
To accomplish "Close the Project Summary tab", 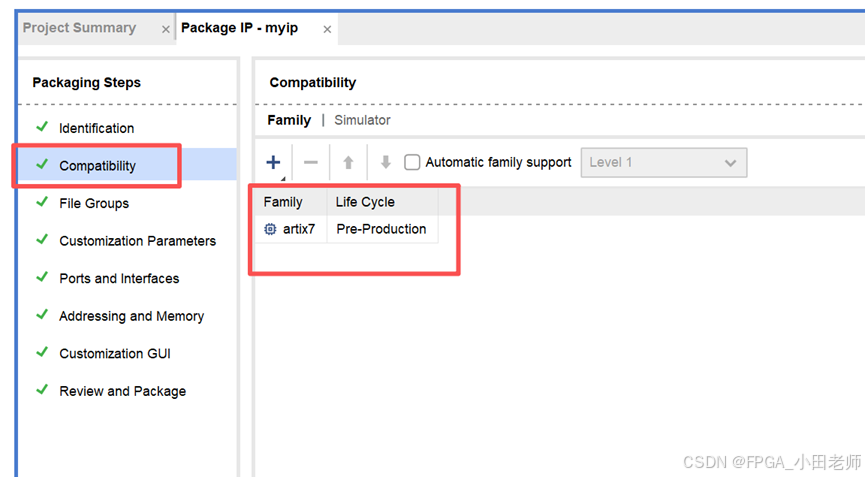I will [165, 29].
